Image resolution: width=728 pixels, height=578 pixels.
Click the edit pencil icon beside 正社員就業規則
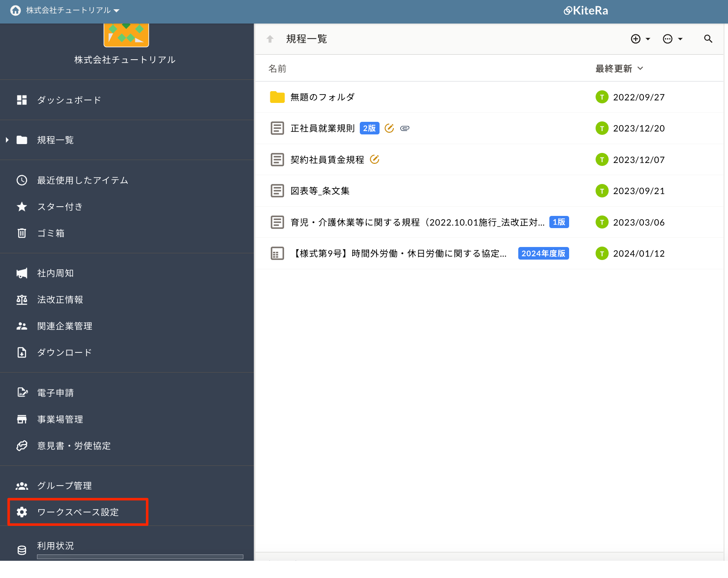pyautogui.click(x=389, y=128)
